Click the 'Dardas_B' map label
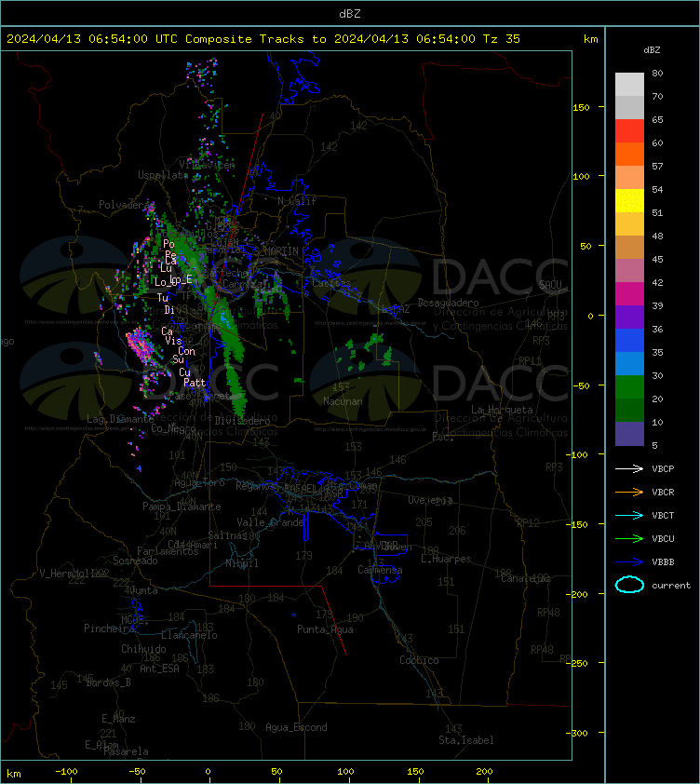The image size is (700, 784). (x=108, y=683)
